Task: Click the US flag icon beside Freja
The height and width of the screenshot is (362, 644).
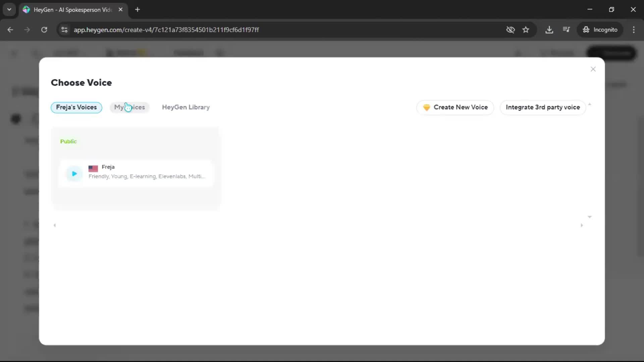Action: pos(93,168)
